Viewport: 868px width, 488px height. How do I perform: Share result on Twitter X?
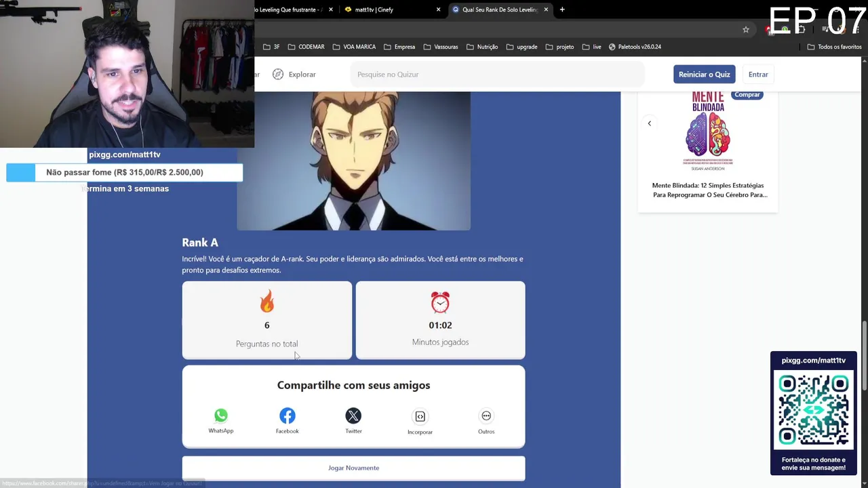click(353, 420)
